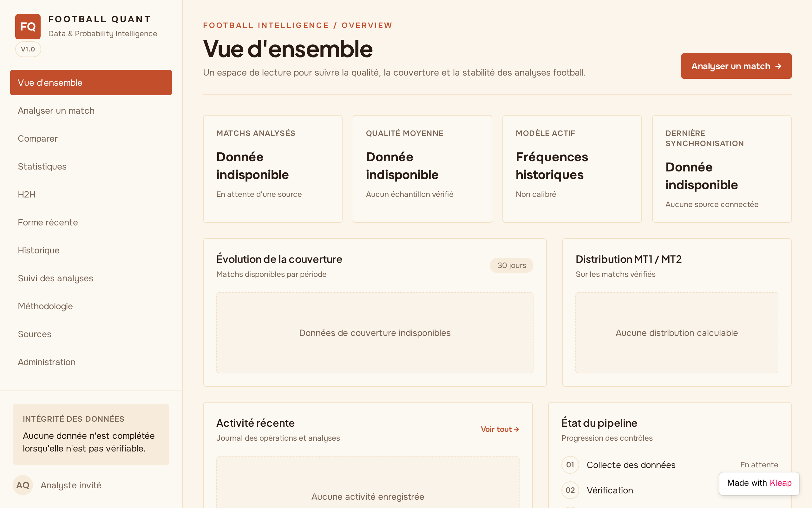Click the Analyste invité user label
Image resolution: width=812 pixels, height=508 pixels.
[x=71, y=485]
